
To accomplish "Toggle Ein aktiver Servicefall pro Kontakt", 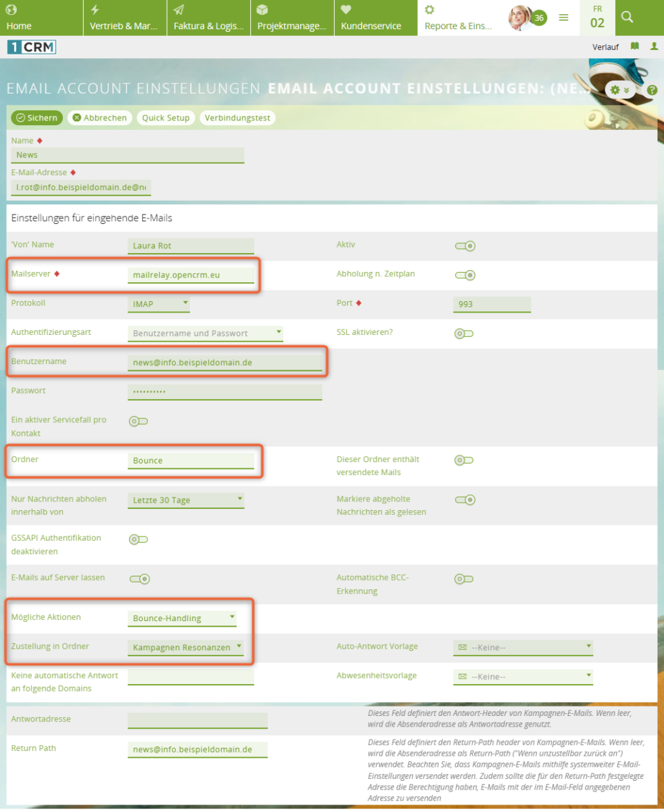I will [x=138, y=421].
